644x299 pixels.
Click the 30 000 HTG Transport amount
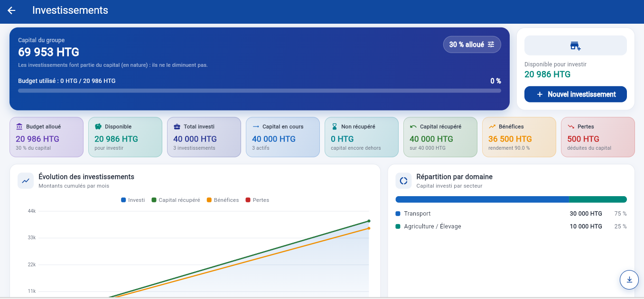586,214
